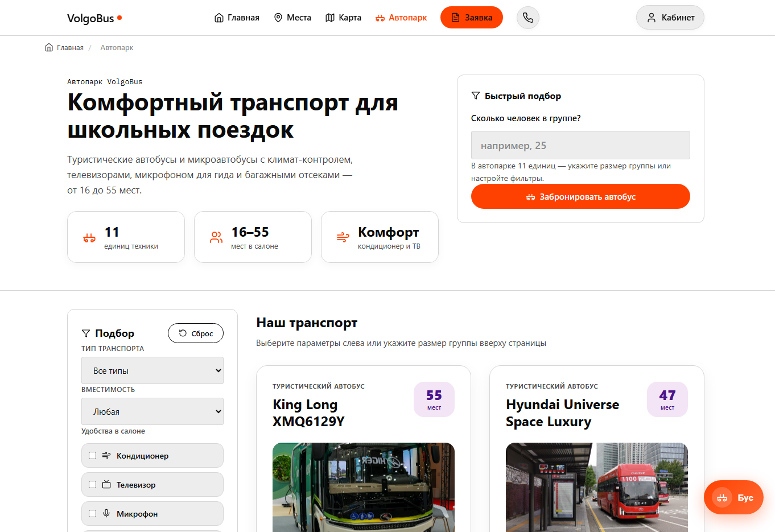Tick the Телевизор checkbox
The image size is (775, 532).
93,484
